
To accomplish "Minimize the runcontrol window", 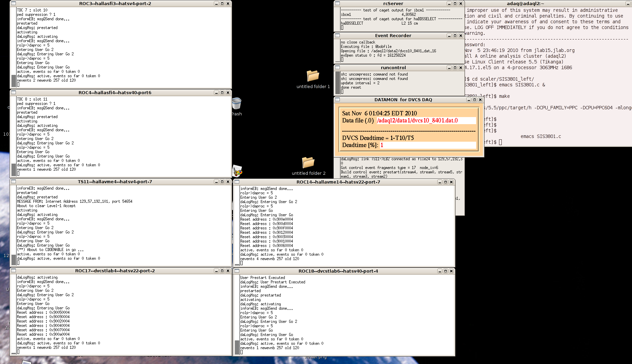I will (x=449, y=67).
